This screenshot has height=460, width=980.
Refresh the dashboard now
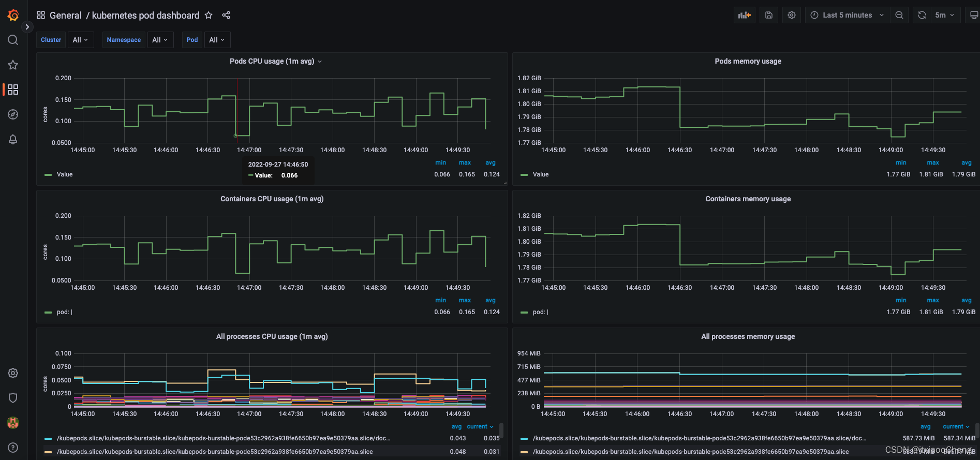click(922, 15)
